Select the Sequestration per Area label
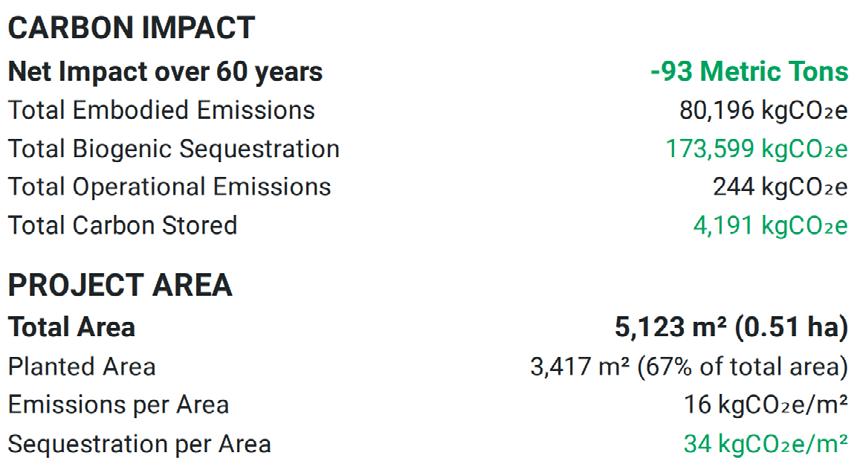Screen dimensions: 860x467 coord(139,444)
